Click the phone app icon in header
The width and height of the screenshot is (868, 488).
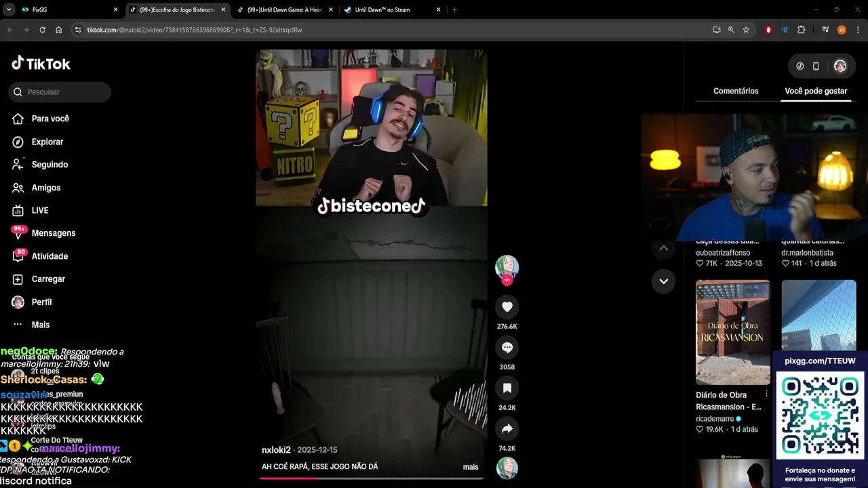pos(816,66)
